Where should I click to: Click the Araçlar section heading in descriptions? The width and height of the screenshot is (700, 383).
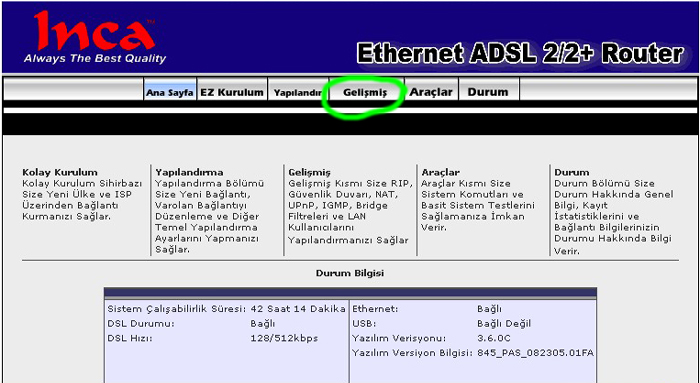[441, 172]
